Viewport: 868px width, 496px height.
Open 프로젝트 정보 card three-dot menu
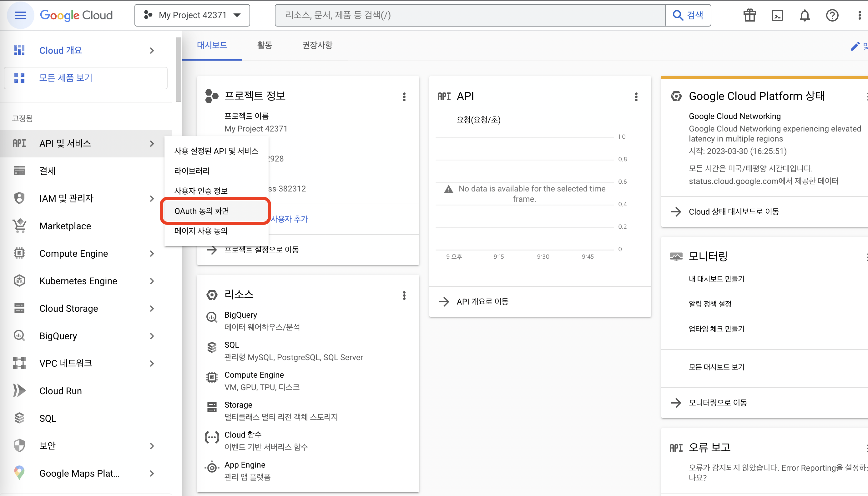pyautogui.click(x=404, y=97)
